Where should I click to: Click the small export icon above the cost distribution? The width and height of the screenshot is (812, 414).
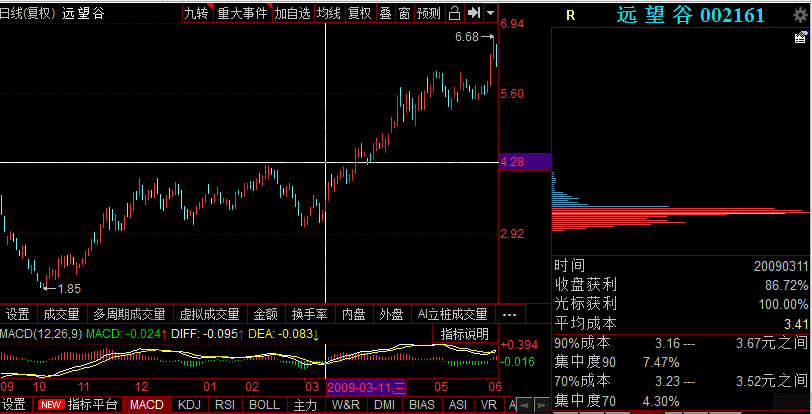[x=800, y=38]
